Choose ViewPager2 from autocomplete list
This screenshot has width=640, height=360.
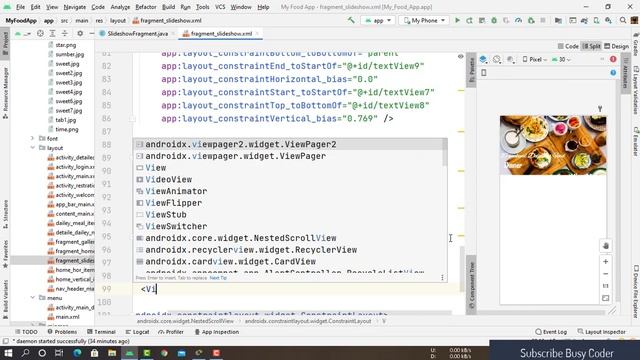click(x=291, y=144)
